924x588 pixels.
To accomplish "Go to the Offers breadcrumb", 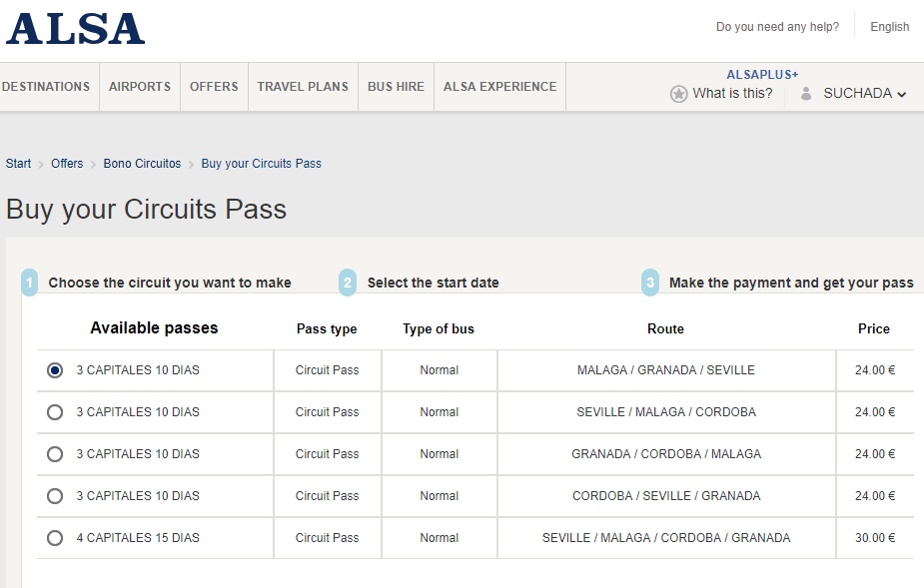I will click(67, 163).
